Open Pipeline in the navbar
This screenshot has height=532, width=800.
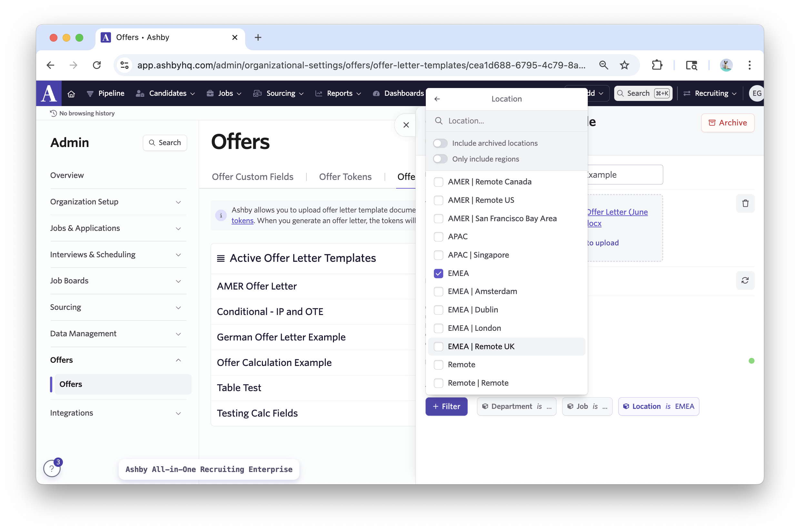(x=105, y=93)
